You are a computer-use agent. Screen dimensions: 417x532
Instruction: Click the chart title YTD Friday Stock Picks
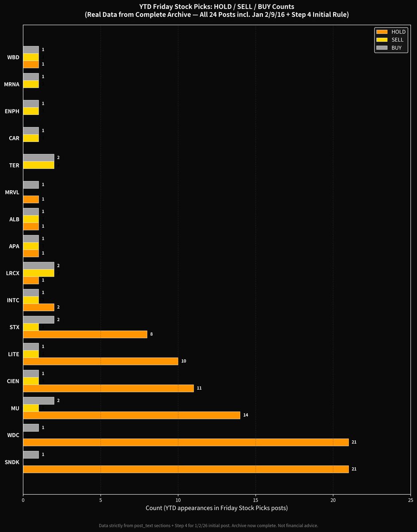click(x=217, y=7)
